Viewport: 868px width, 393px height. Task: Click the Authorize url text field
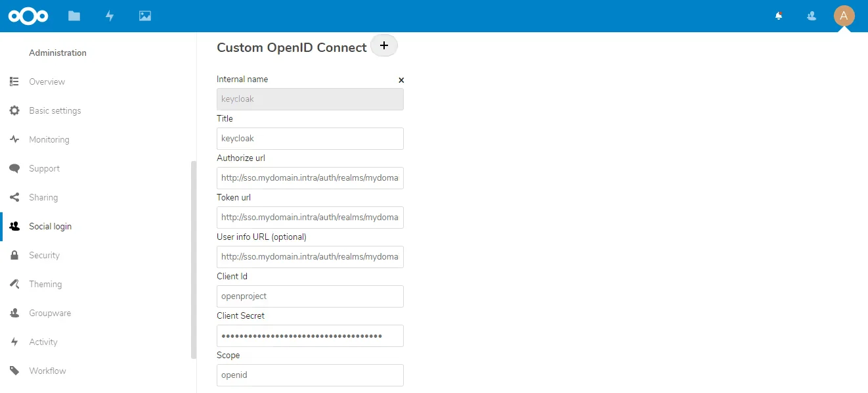pos(310,178)
